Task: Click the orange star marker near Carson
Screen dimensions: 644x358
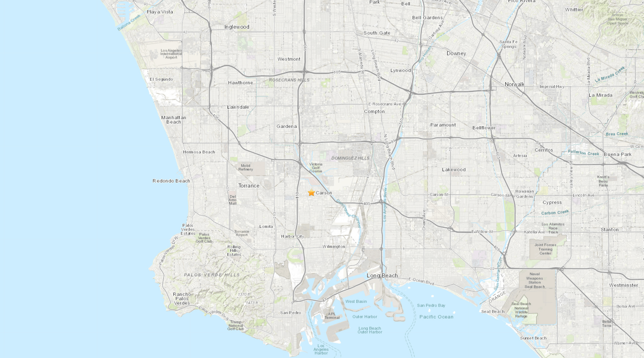Action: click(x=311, y=192)
